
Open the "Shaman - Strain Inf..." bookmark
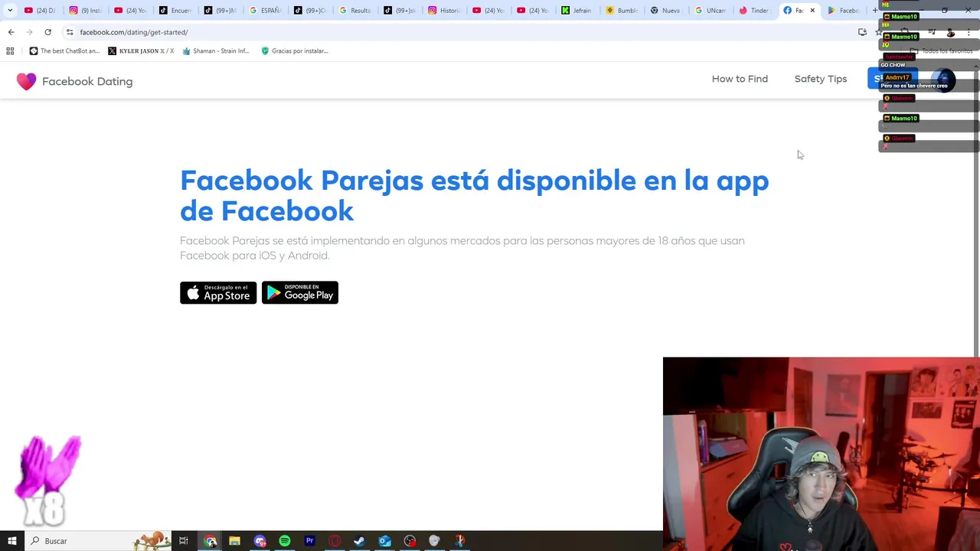pyautogui.click(x=216, y=51)
